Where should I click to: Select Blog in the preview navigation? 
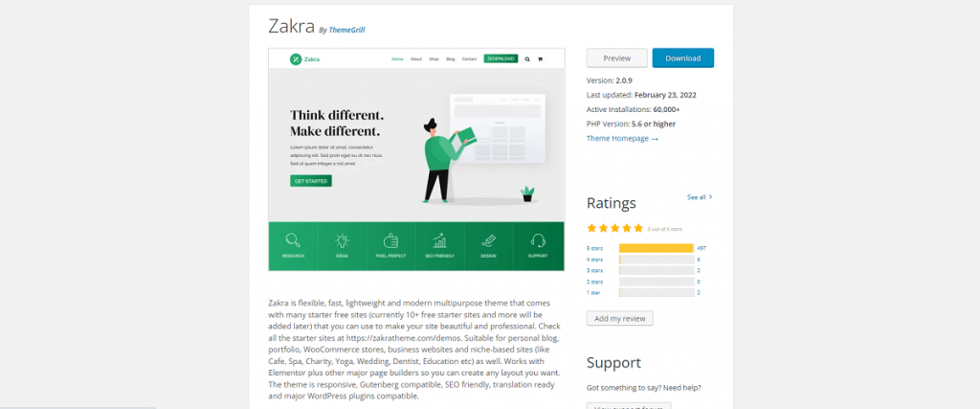451,58
